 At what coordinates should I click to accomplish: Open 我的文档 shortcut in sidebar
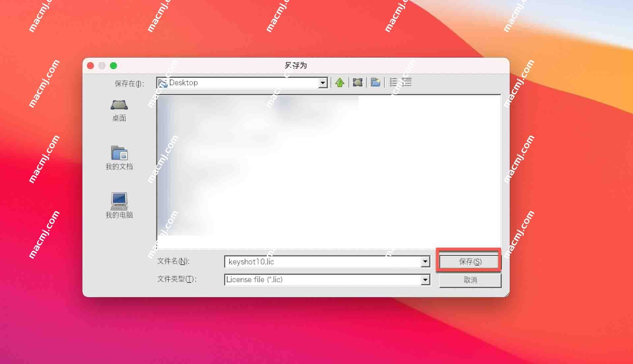click(119, 158)
